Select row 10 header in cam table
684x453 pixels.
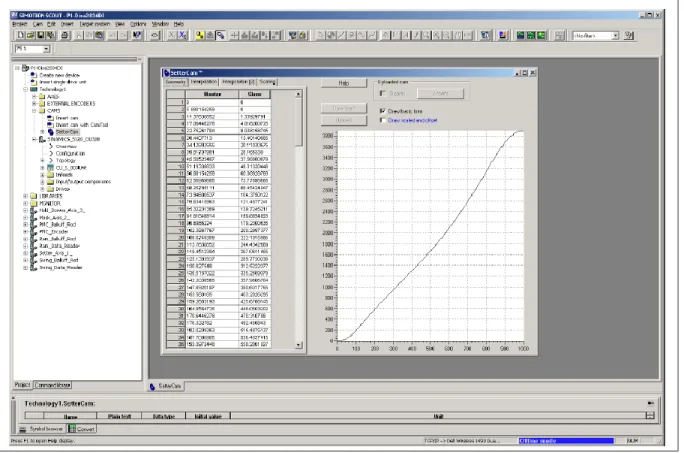click(x=176, y=166)
